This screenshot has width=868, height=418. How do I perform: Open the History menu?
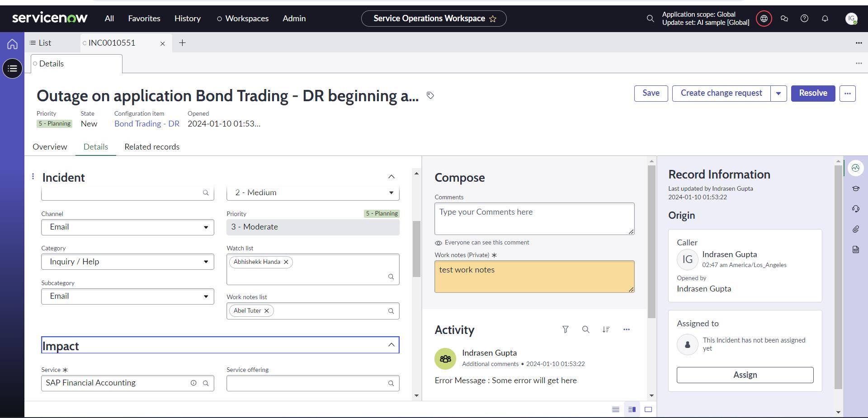point(188,19)
